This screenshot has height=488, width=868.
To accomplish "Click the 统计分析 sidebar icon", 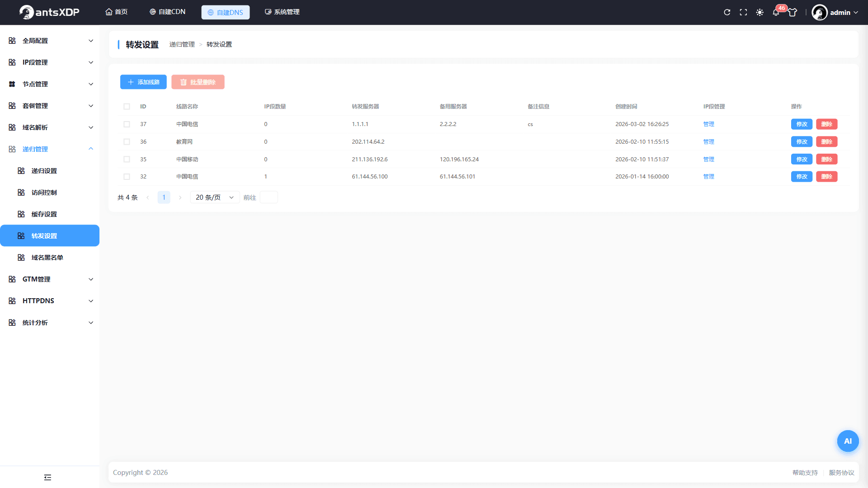I will point(12,323).
